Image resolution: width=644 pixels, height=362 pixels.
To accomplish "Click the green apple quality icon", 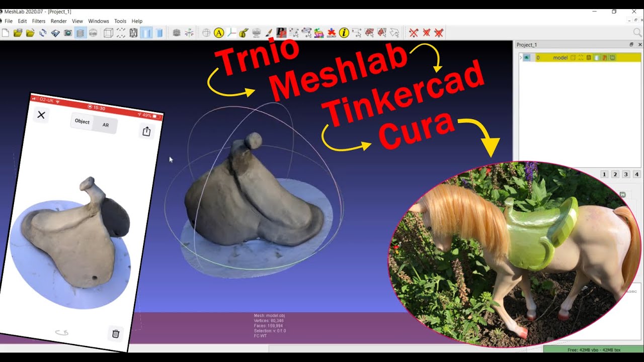I will pyautogui.click(x=244, y=33).
